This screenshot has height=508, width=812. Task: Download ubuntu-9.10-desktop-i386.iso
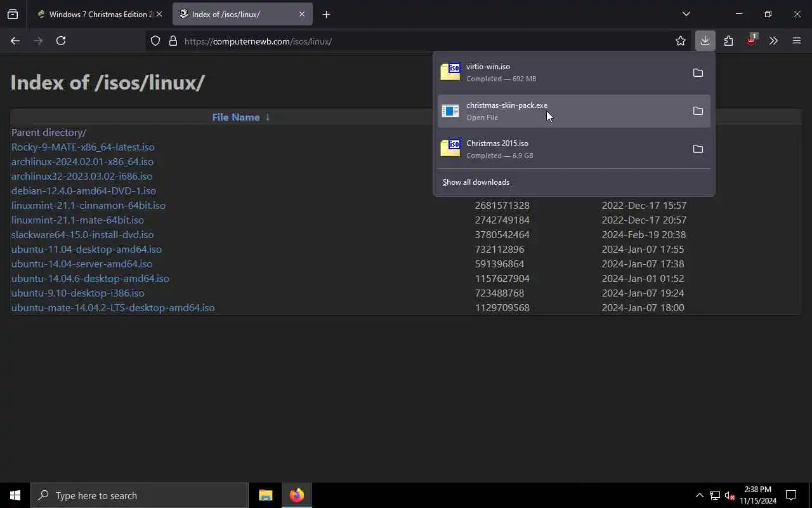[x=78, y=293]
